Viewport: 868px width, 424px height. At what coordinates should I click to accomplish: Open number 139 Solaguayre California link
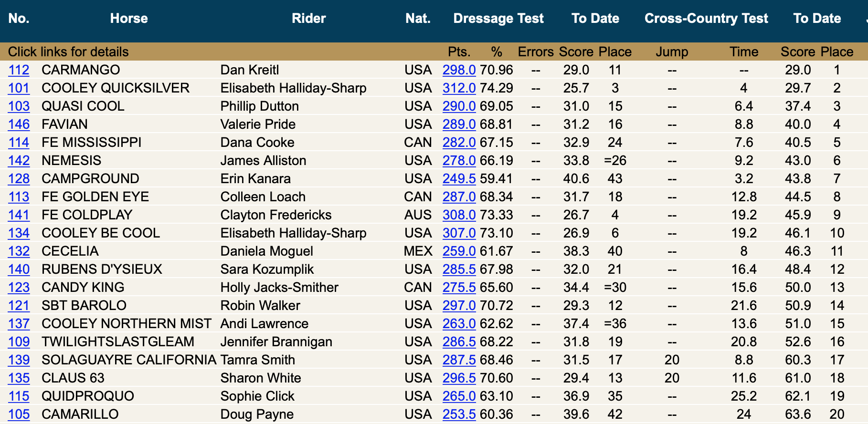[19, 360]
